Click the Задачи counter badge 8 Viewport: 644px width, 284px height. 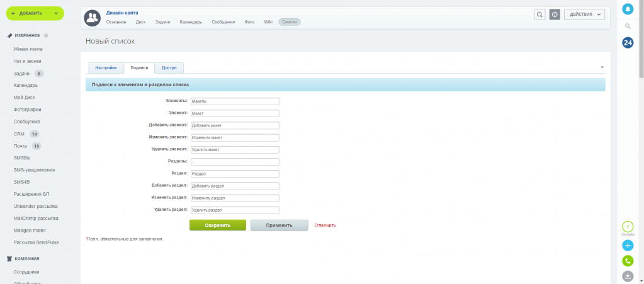(39, 74)
